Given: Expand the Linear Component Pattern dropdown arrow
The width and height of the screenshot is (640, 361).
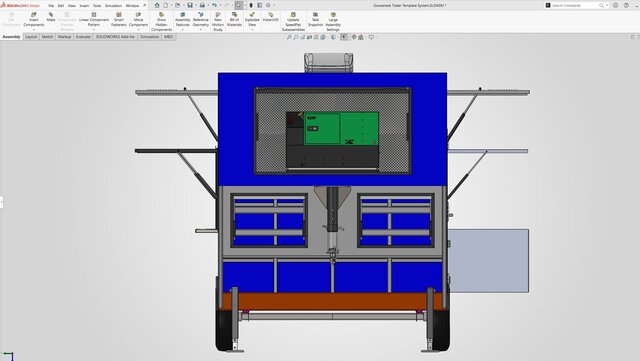Looking at the screenshot, I should click(x=93, y=29).
